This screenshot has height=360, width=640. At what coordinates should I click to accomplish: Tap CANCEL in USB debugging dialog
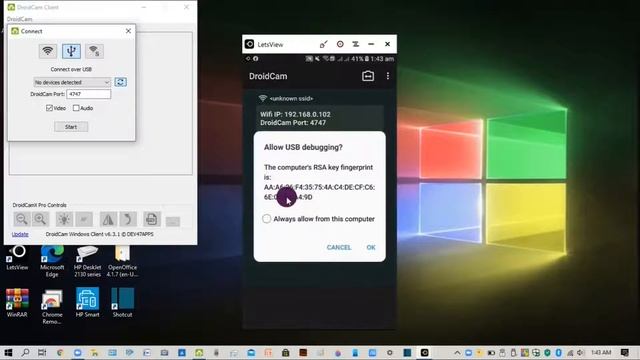(339, 247)
